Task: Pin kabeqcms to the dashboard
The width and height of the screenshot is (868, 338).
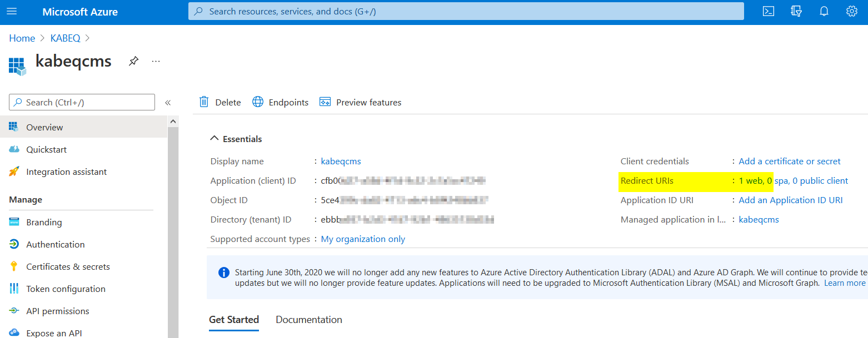Action: click(133, 61)
